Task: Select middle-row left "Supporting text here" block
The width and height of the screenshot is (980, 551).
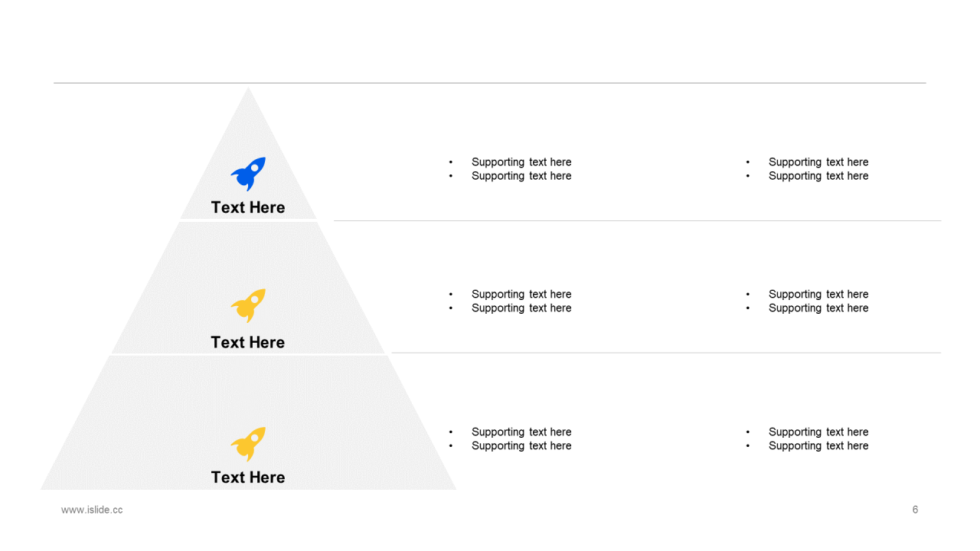Action: pos(510,302)
